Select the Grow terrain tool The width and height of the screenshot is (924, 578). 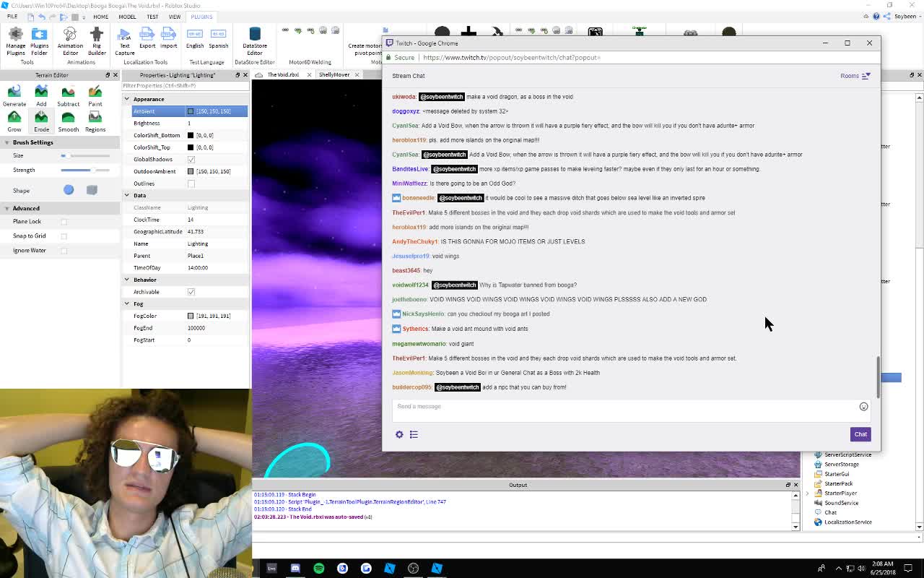point(14,121)
